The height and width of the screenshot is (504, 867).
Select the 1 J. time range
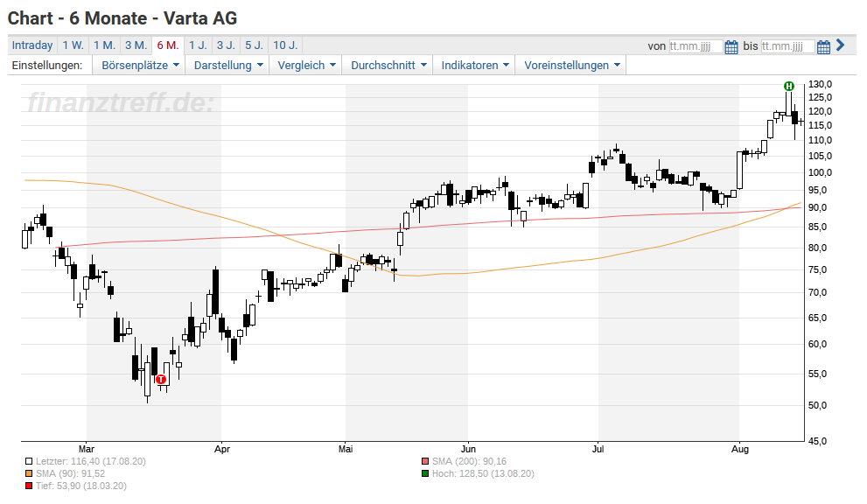[198, 45]
